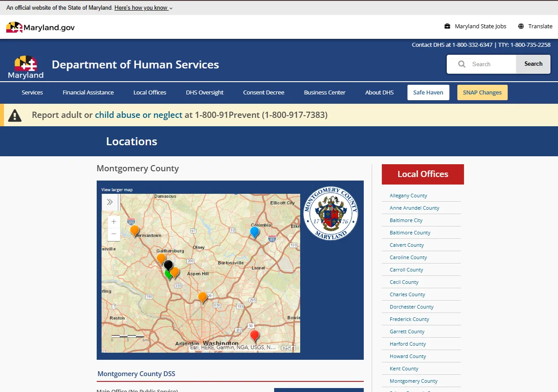Open Baltimore City office link

(x=406, y=220)
